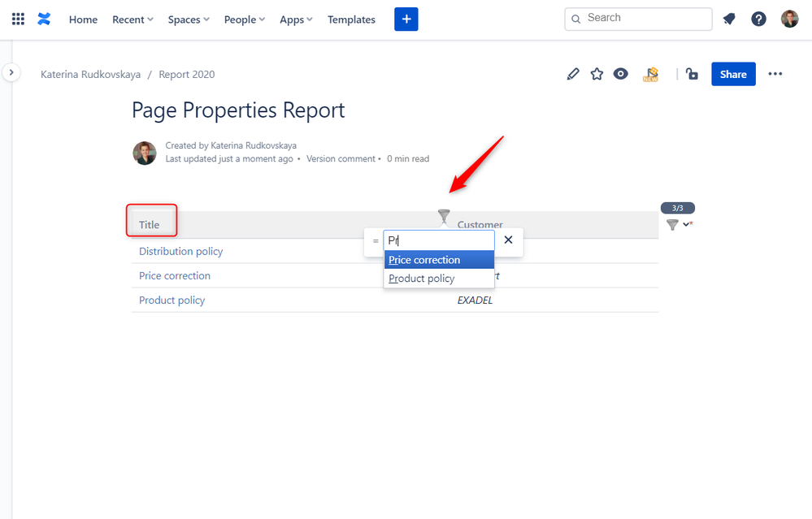Click the Page Properties Report title
This screenshot has height=519, width=812.
pos(238,110)
